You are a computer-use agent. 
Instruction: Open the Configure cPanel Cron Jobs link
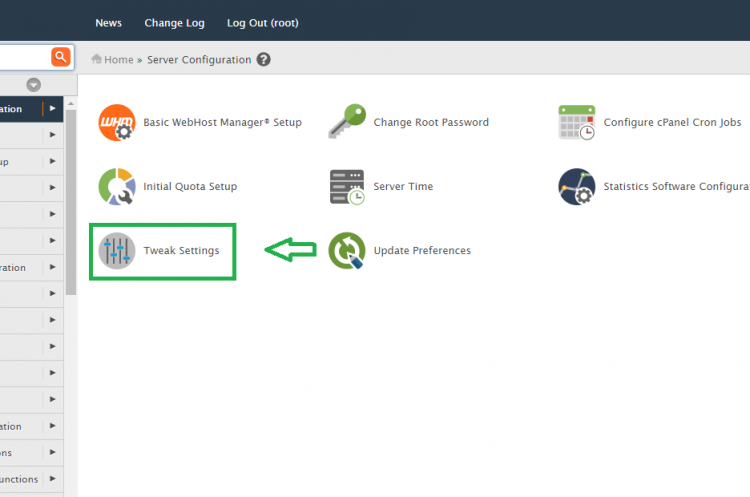[673, 122]
